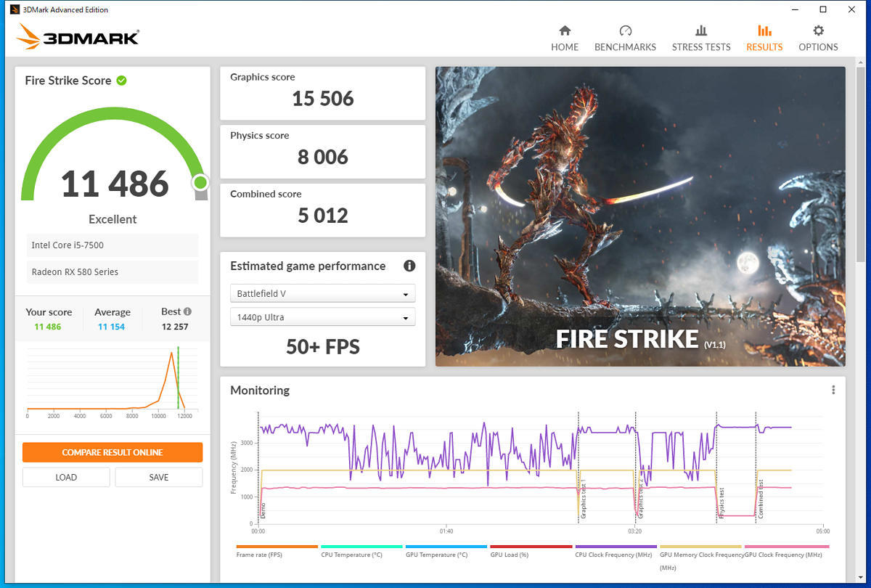Click the SAVE button
Image resolution: width=871 pixels, height=588 pixels.
point(158,477)
